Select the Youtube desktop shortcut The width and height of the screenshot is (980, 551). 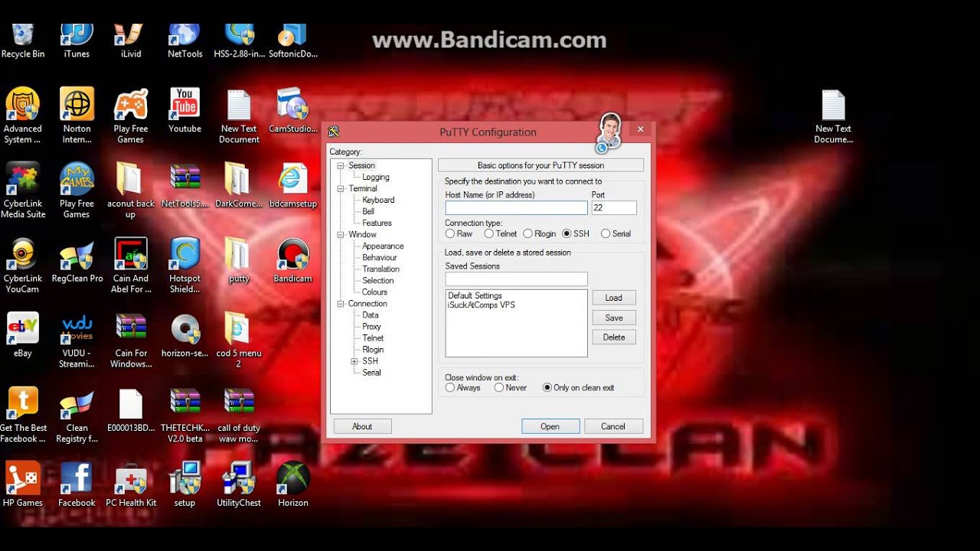pos(185,111)
